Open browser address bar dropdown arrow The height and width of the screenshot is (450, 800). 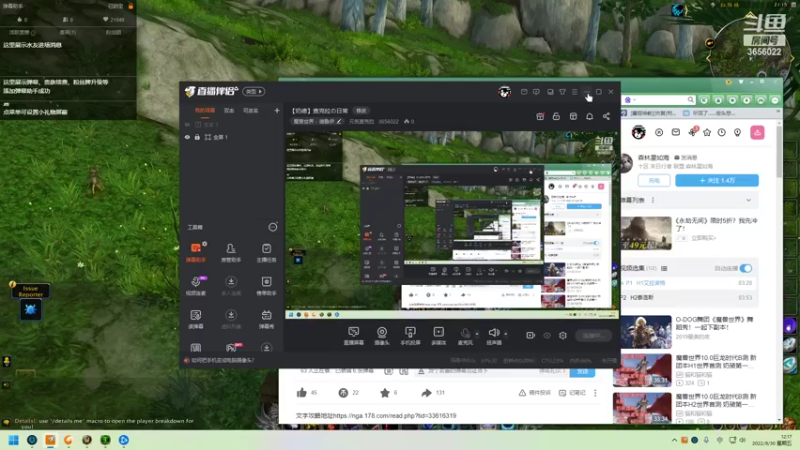[634, 100]
